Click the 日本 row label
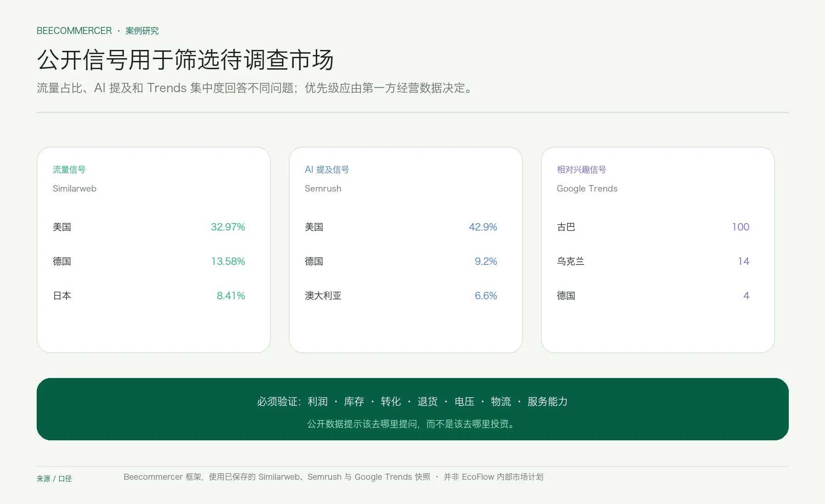825x504 pixels. click(x=62, y=296)
